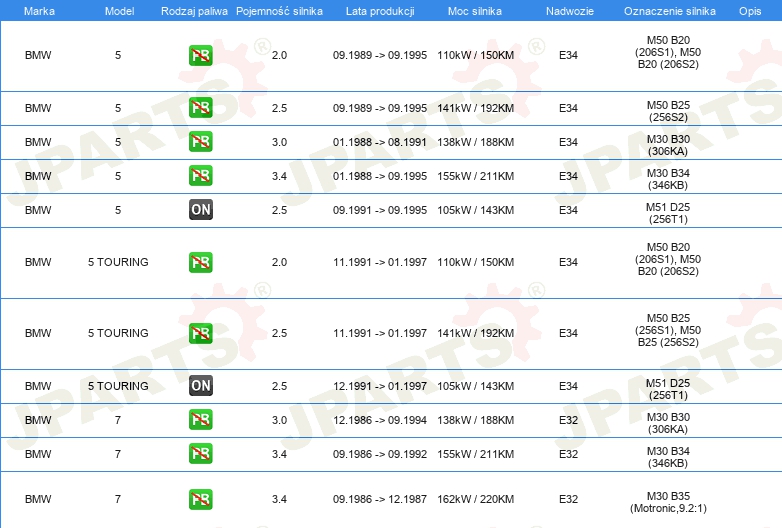Select model '7' in the 162kW row
Image resolution: width=782 pixels, height=528 pixels.
point(118,499)
